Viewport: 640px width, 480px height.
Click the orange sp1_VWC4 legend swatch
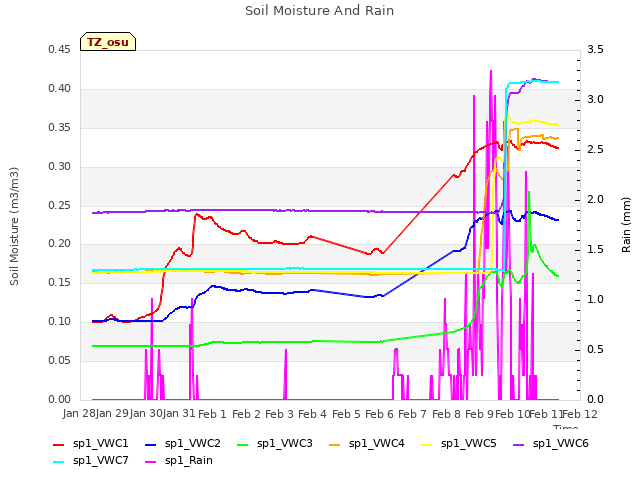[x=335, y=445]
